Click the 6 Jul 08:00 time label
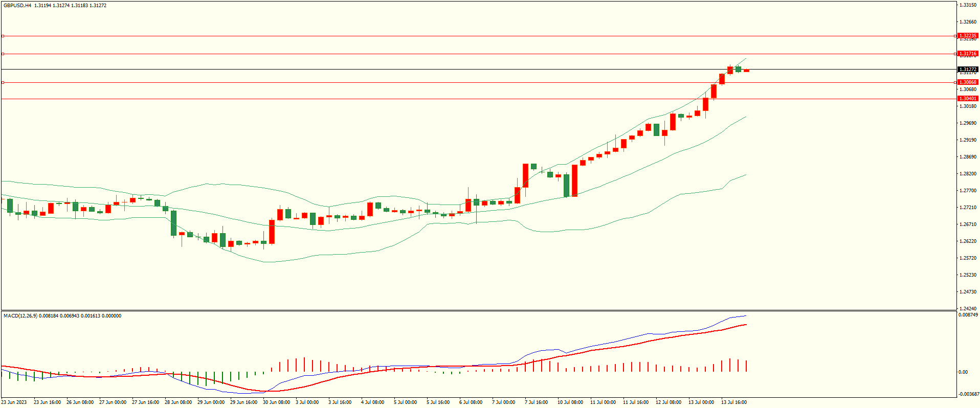The height and width of the screenshot is (408, 980). [471, 402]
